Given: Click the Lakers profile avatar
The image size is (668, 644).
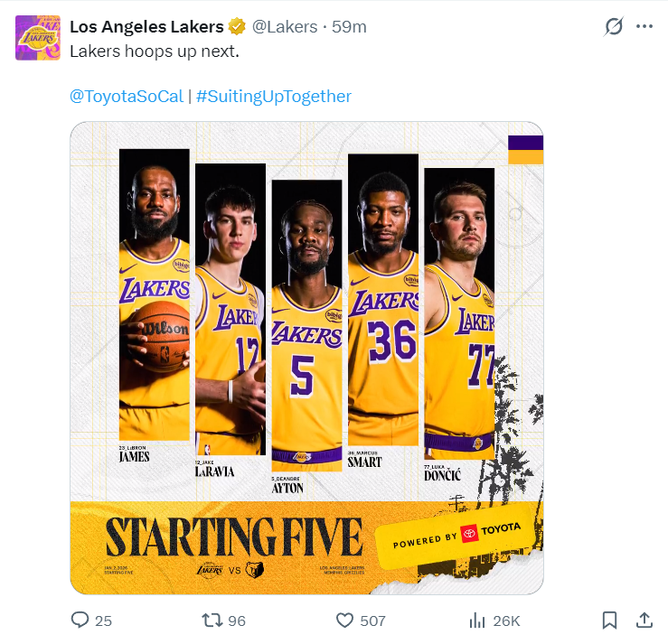Looking at the screenshot, I should 37,37.
